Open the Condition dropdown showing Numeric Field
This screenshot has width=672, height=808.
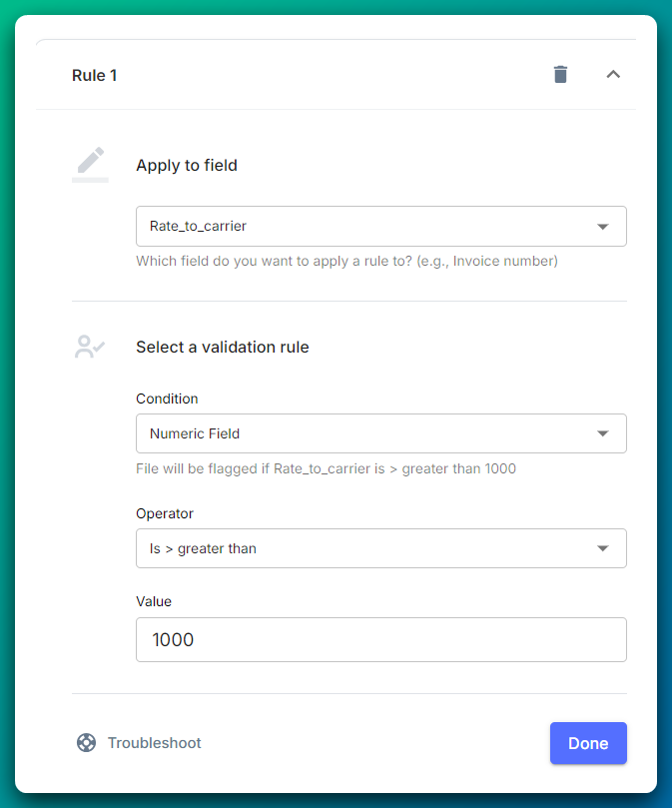click(x=381, y=433)
